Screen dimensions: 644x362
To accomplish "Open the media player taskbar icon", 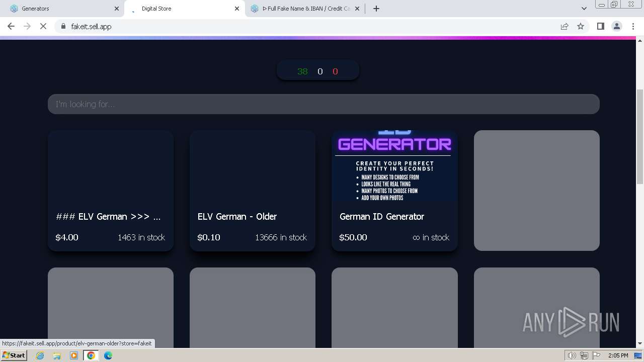I will [x=74, y=355].
